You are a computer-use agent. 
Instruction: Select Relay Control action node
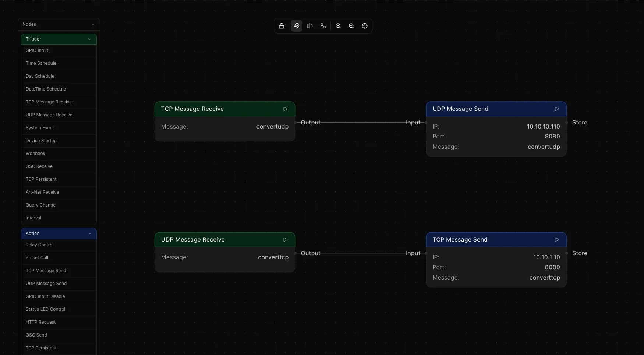point(59,245)
